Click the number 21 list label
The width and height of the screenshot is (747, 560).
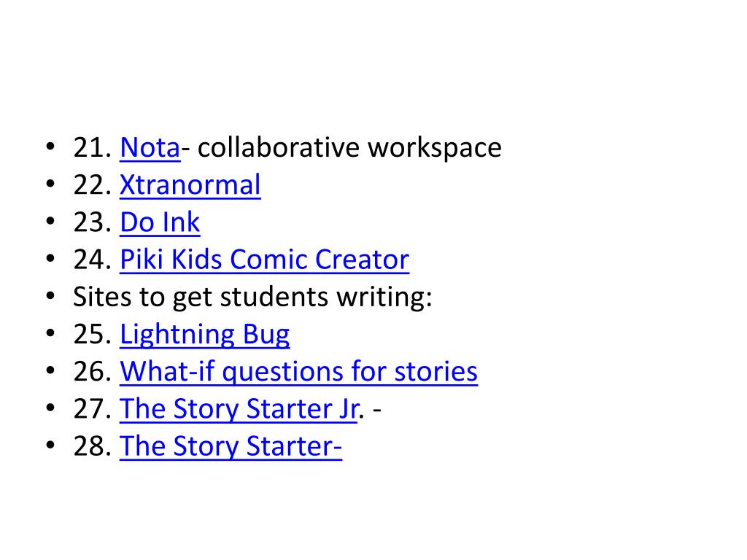(x=93, y=147)
